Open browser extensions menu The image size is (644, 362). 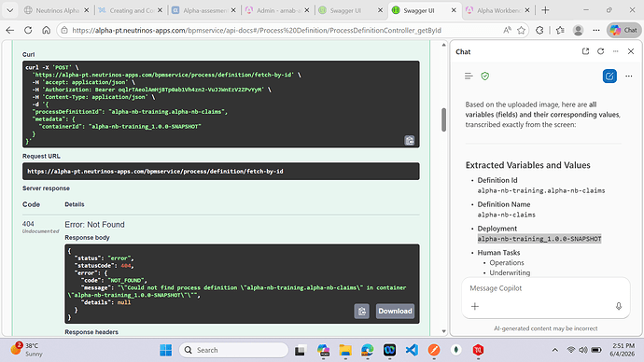click(539, 30)
